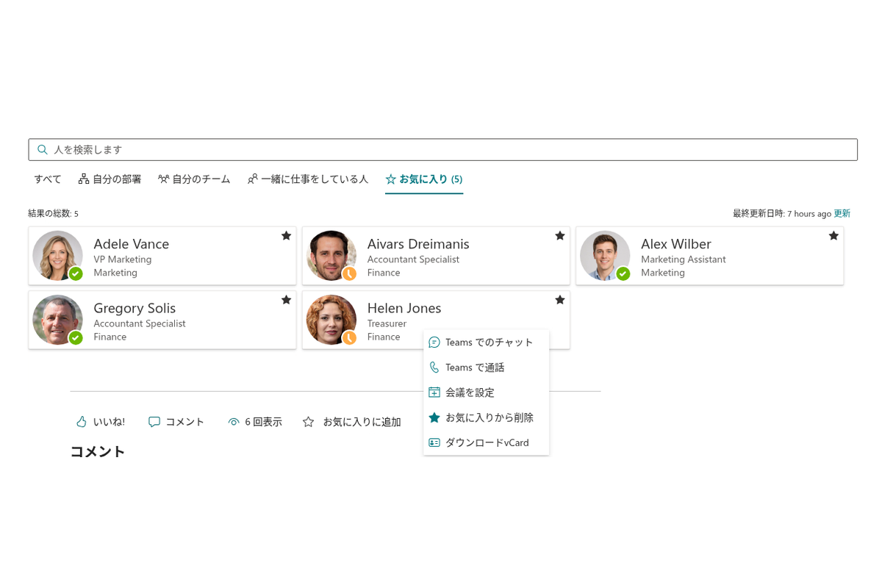Viewport: 882px width, 588px height.
Task: Open the 自分のチーム tab
Action: [x=194, y=179]
